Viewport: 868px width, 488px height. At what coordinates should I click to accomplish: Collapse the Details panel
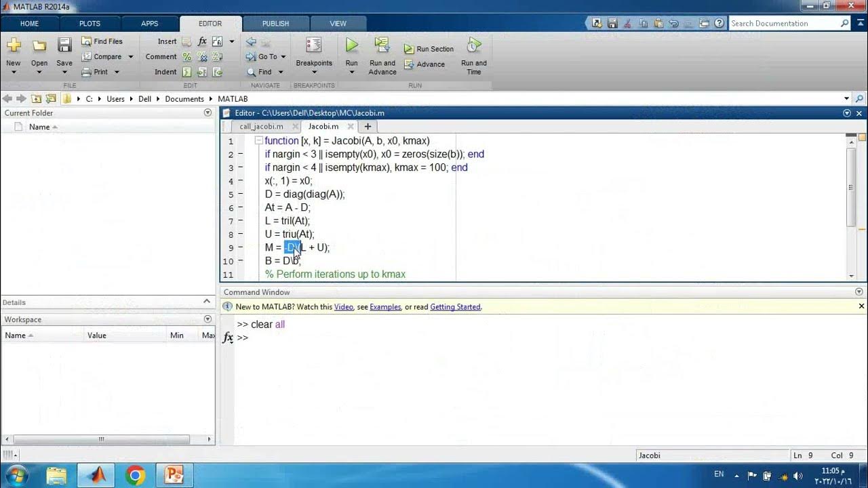(x=208, y=302)
